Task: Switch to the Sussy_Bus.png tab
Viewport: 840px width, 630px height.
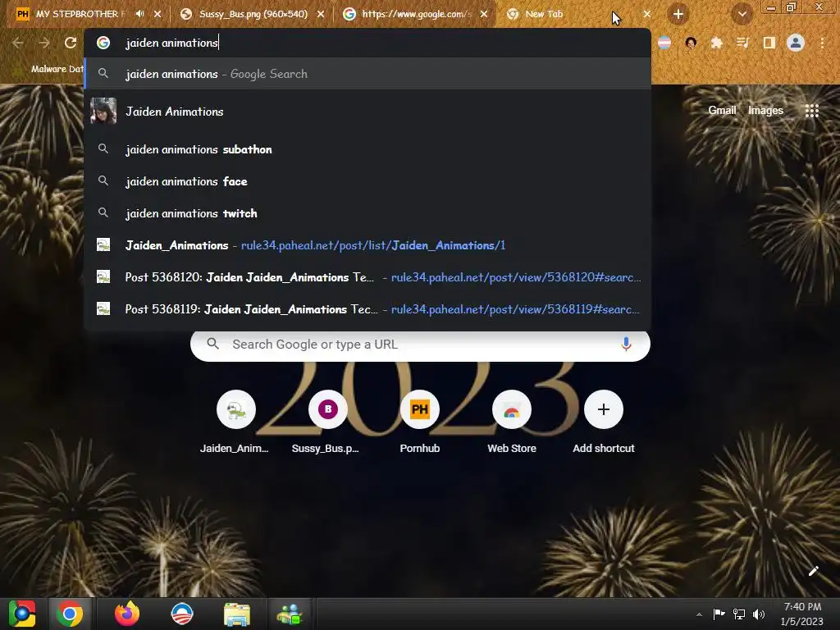Action: point(253,14)
